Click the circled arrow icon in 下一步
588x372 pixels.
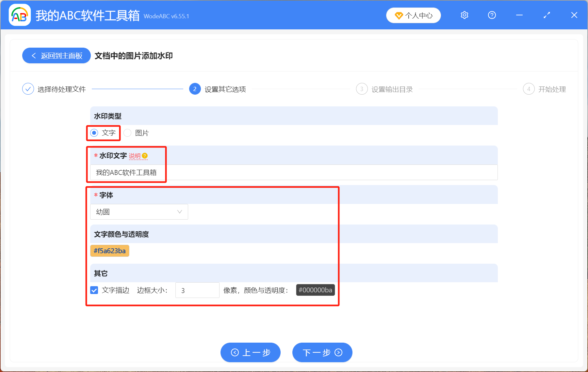[338, 352]
